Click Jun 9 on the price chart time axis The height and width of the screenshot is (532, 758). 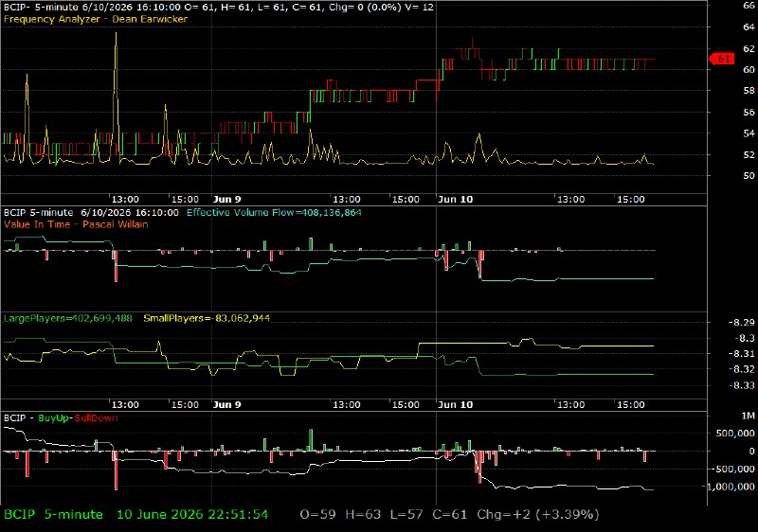pyautogui.click(x=226, y=200)
